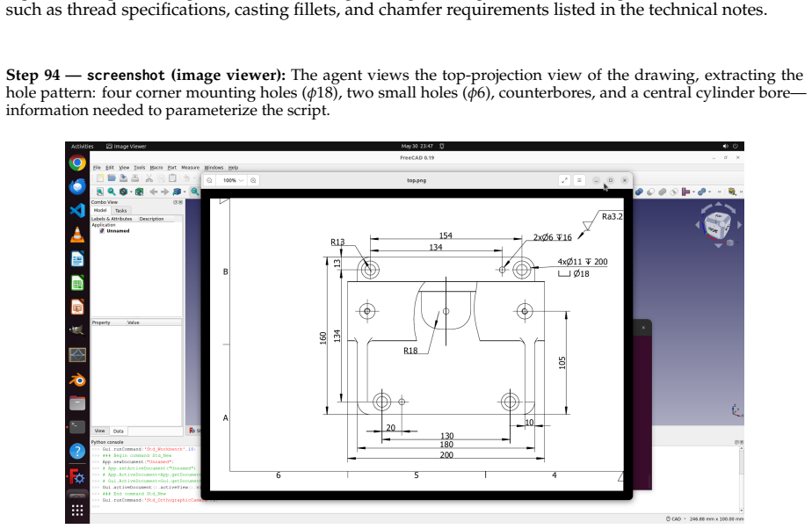Click FreeCAD's Fit all view icon

100,192
